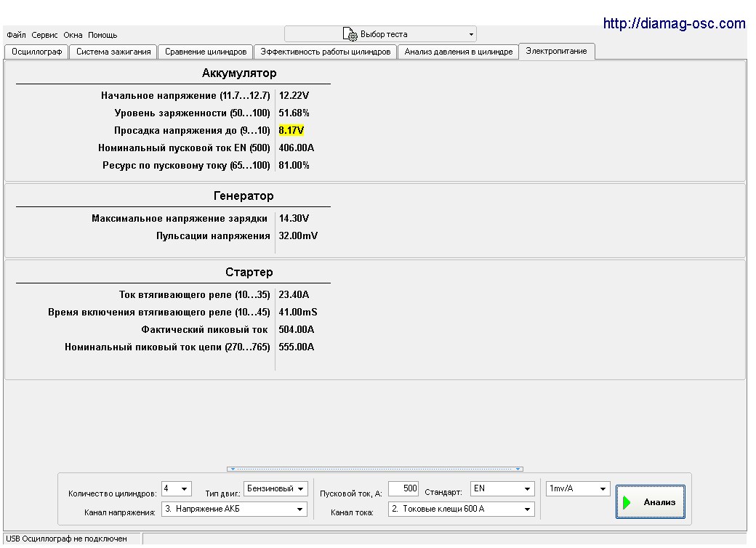Open the diamag-osc.com link

(674, 23)
